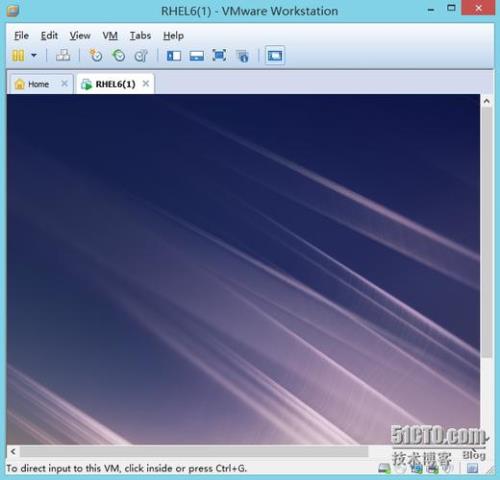The image size is (500, 480).
Task: Switch to the Home tab
Action: click(33, 84)
